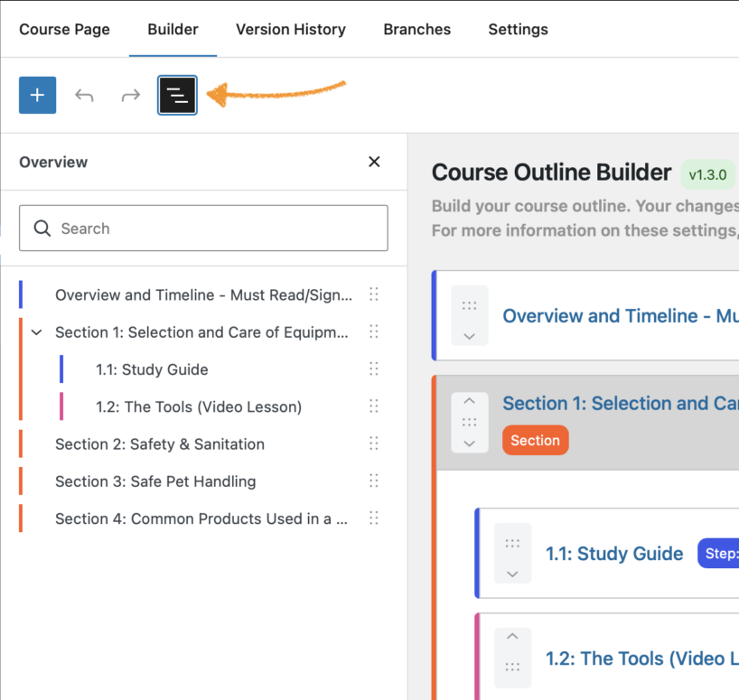The width and height of the screenshot is (739, 700).
Task: Click the Course Outline Builder heading
Action: coord(551,173)
